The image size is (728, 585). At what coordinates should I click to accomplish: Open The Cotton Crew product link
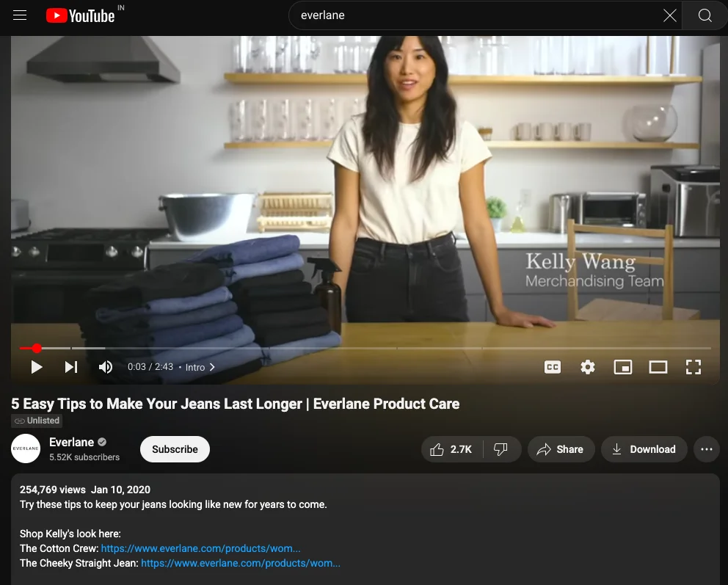(x=200, y=548)
